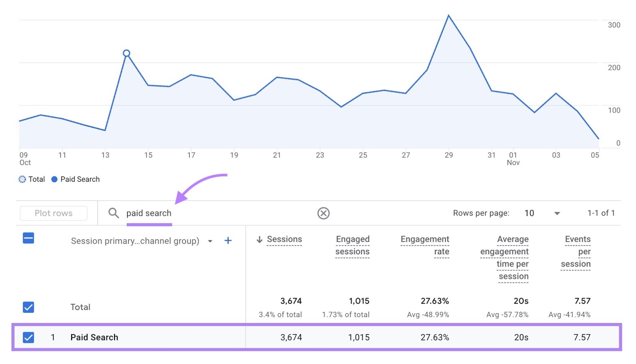Expand the dropdown arrow next to 10

556,213
